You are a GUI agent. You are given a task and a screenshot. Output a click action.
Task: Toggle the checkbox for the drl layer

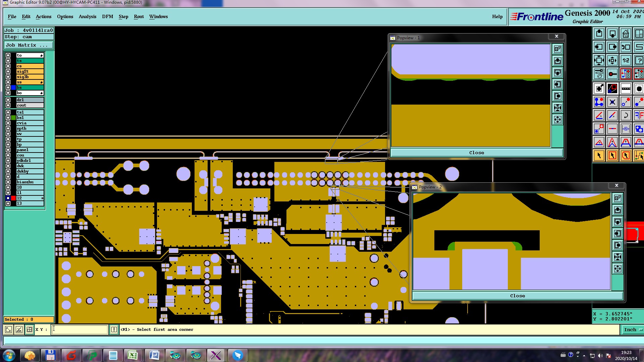tap(8, 100)
